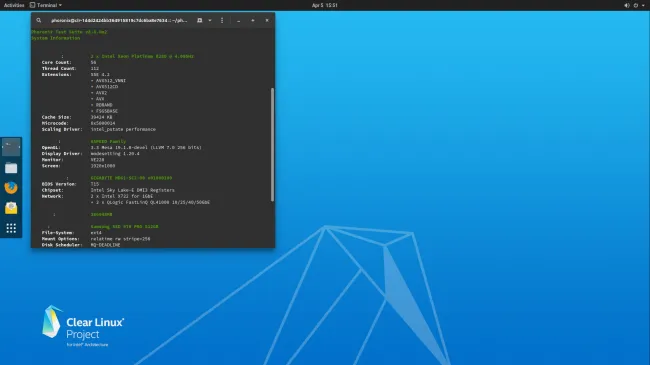650x365 pixels.
Task: Select the Terminal icon in the dock
Action: [11, 147]
